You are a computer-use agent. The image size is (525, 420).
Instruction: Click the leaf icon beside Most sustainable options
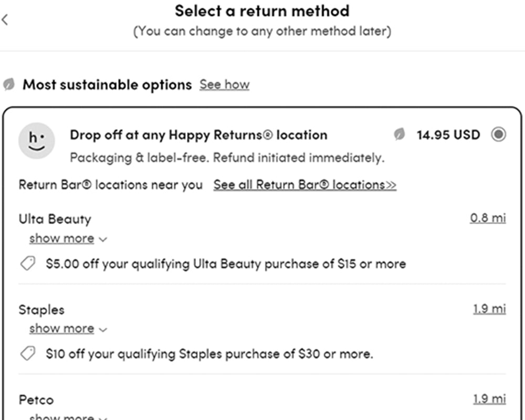click(x=8, y=85)
